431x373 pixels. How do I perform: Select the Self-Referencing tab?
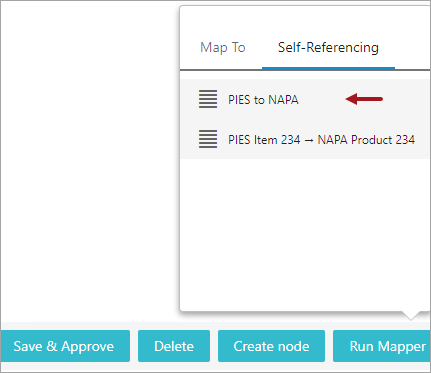(328, 47)
